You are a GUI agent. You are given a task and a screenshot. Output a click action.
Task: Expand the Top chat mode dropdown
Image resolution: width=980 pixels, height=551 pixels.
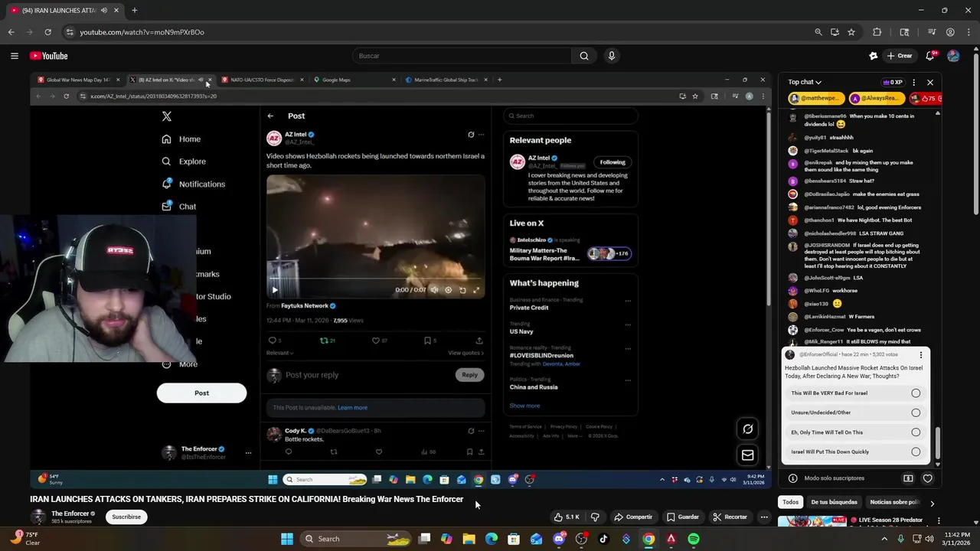805,82
